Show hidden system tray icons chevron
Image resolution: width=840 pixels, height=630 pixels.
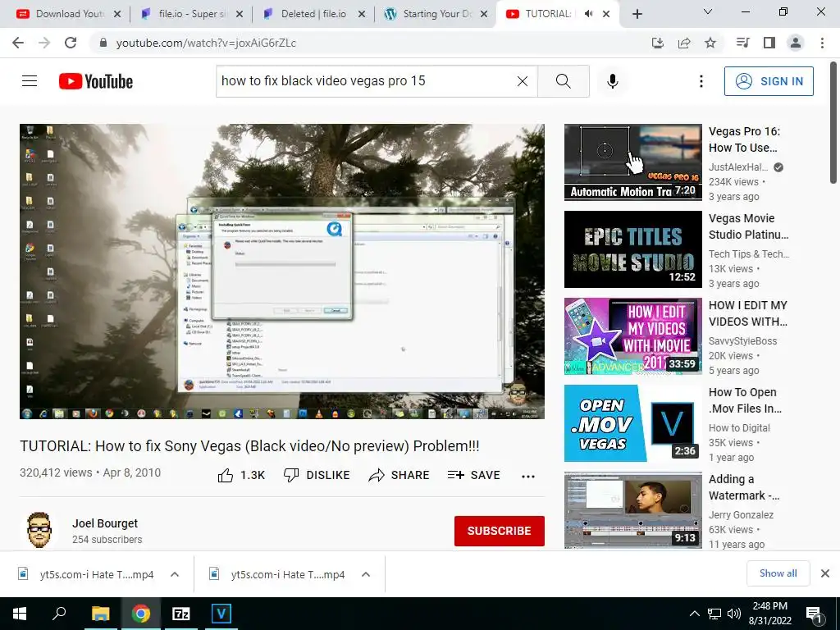click(694, 614)
